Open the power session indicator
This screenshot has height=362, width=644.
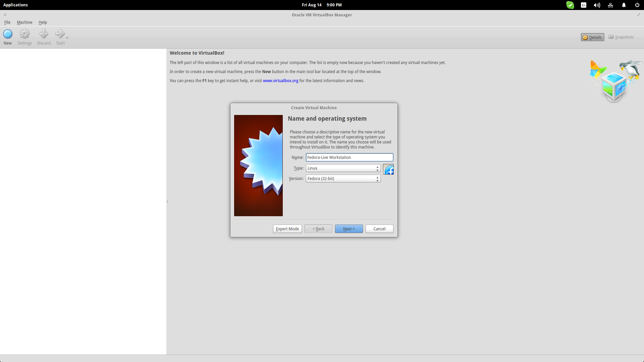click(x=637, y=5)
